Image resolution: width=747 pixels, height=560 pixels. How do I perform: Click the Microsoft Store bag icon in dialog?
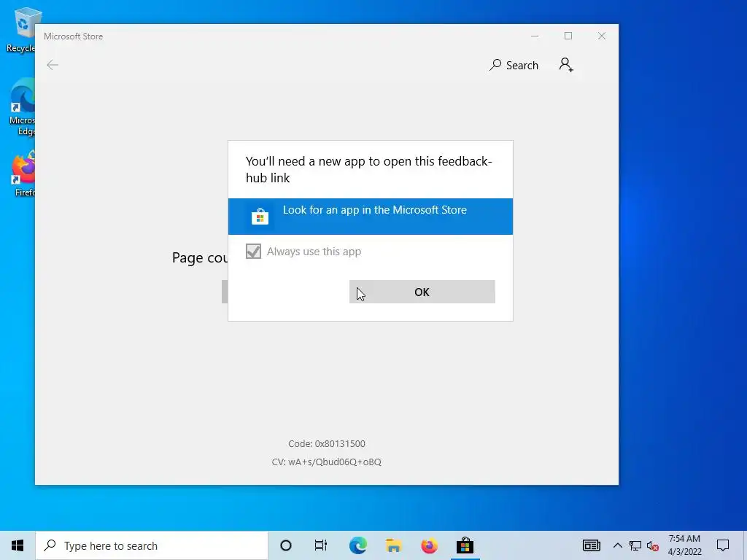[x=260, y=216]
